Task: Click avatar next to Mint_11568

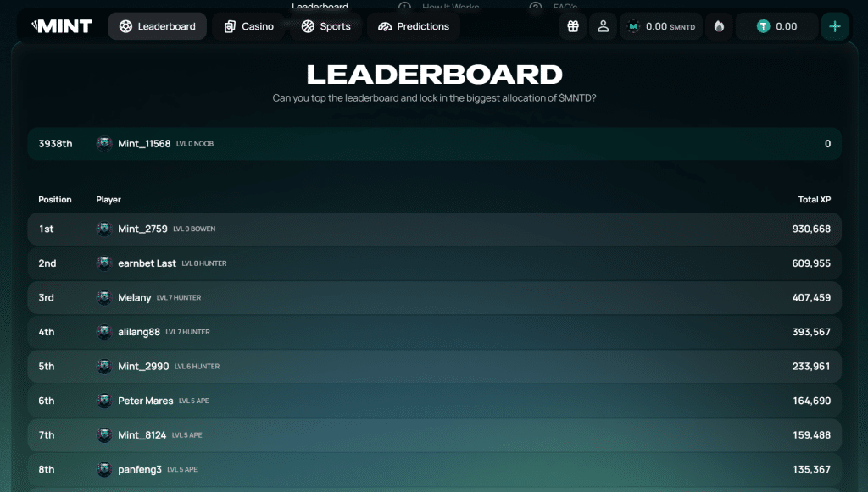Action: (x=104, y=144)
